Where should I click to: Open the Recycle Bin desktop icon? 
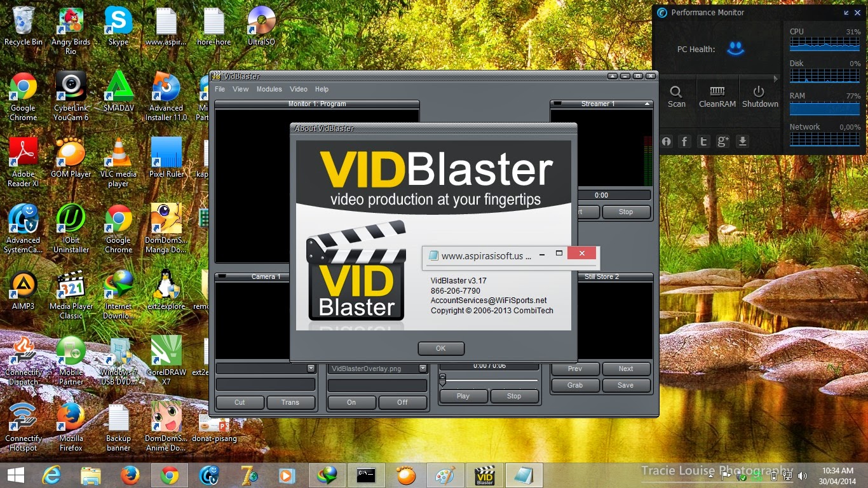(x=24, y=26)
